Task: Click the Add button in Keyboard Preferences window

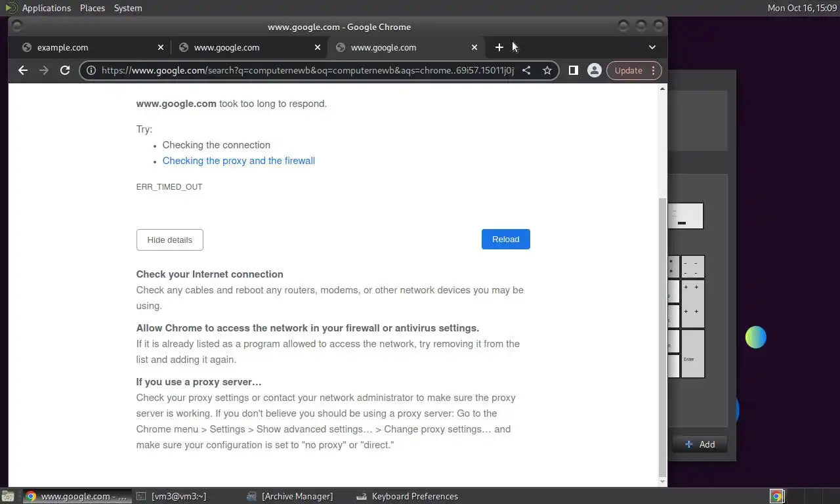Action: [700, 444]
